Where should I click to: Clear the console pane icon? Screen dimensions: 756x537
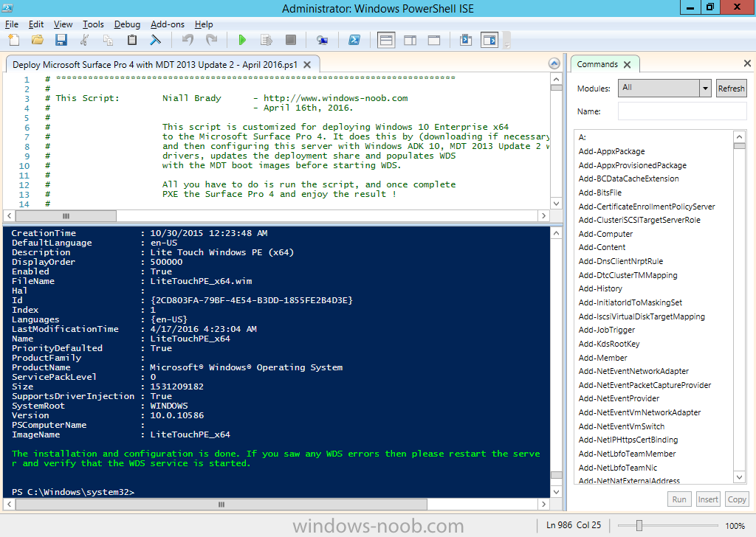(x=155, y=40)
